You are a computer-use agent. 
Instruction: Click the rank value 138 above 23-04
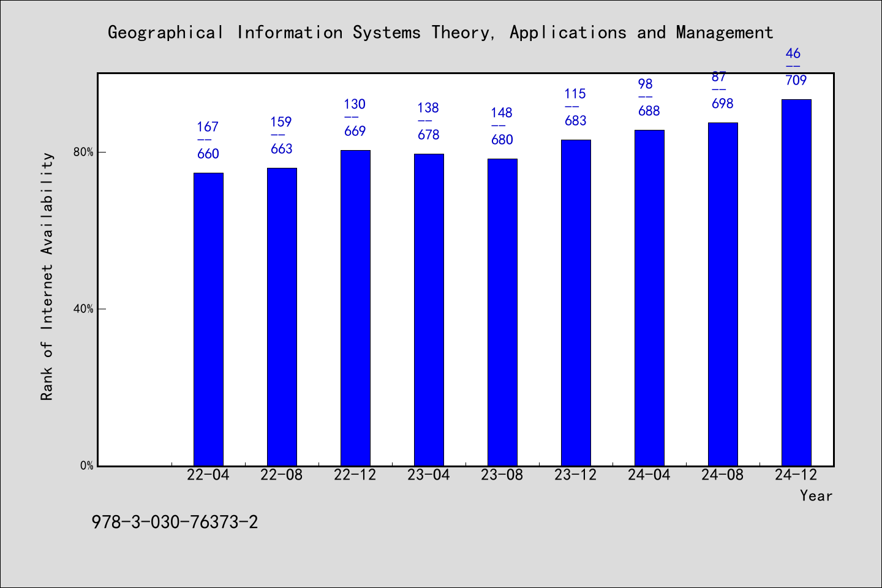pos(428,108)
